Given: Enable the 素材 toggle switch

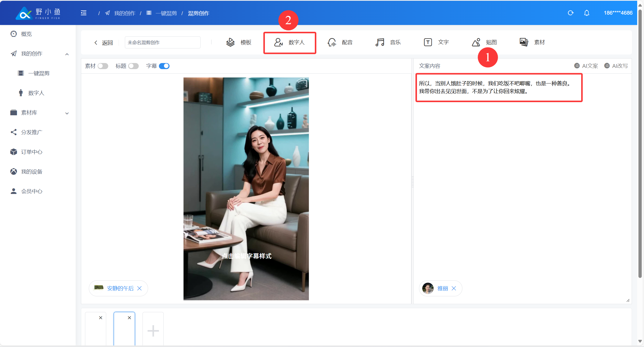Looking at the screenshot, I should coord(103,66).
